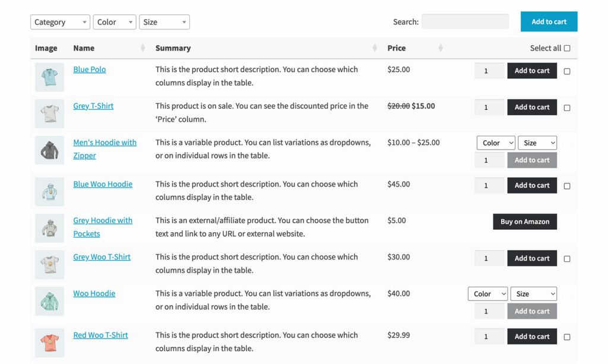Screen dimensions: 608x364
Task: Open the Blue Polo product thumbnail
Action: pos(49,77)
